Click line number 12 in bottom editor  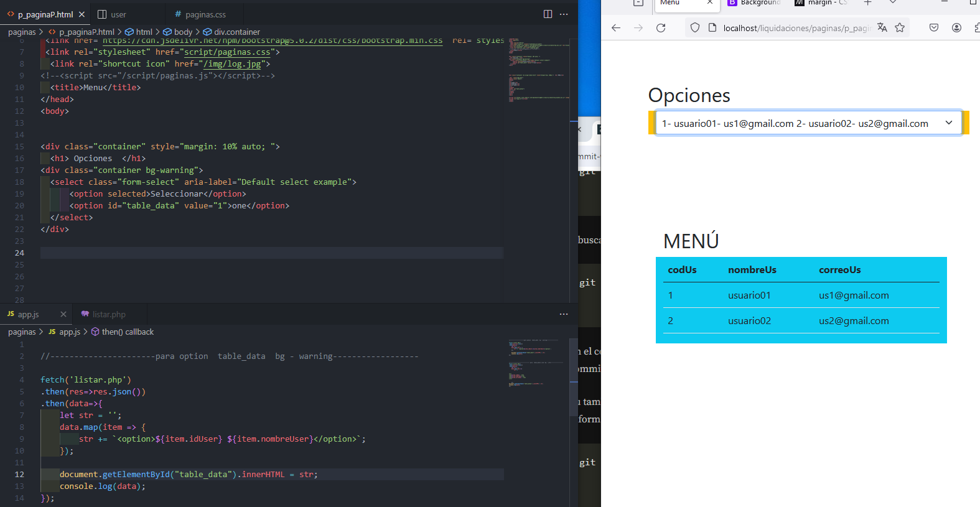[19, 474]
